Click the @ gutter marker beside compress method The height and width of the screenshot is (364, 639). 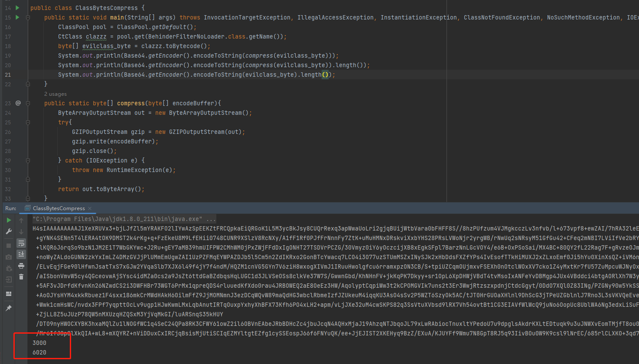click(18, 103)
